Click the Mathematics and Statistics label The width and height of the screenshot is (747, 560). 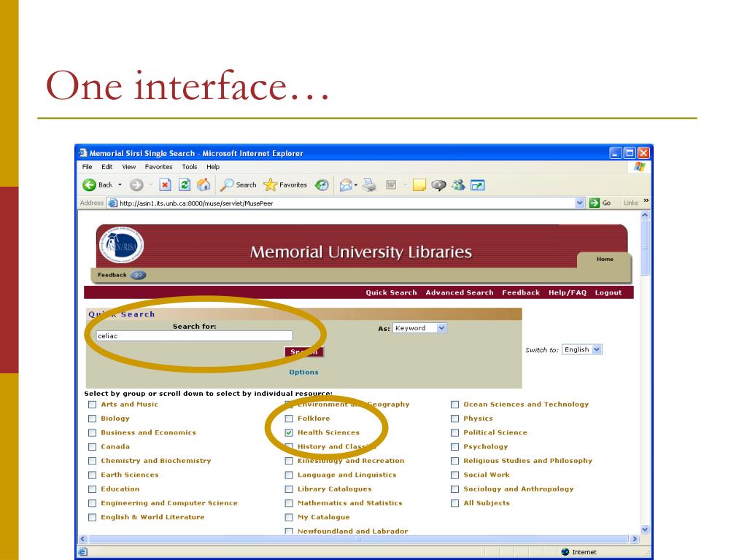click(x=349, y=503)
